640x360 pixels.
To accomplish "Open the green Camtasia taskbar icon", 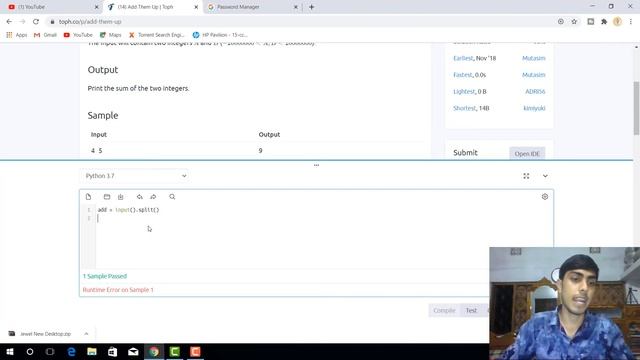I will tap(175, 352).
